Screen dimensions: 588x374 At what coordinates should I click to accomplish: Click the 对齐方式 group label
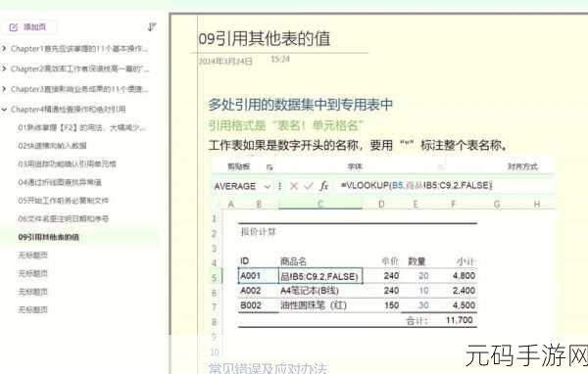pos(522,166)
